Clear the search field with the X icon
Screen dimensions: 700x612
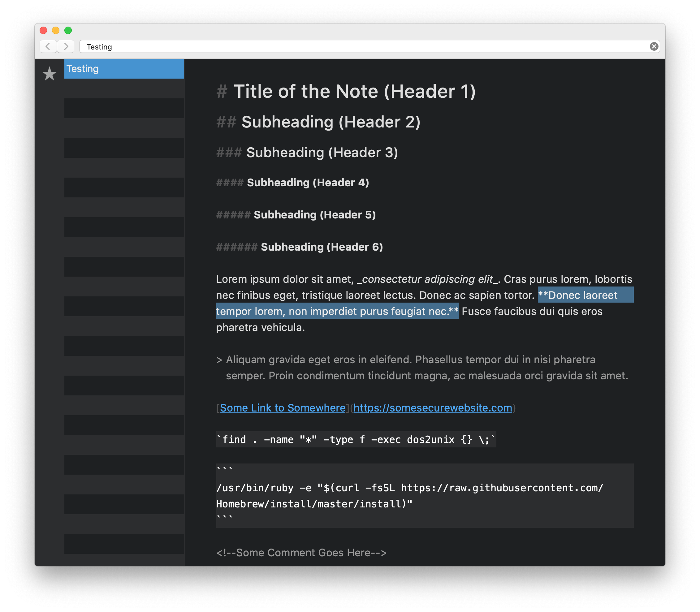[654, 46]
